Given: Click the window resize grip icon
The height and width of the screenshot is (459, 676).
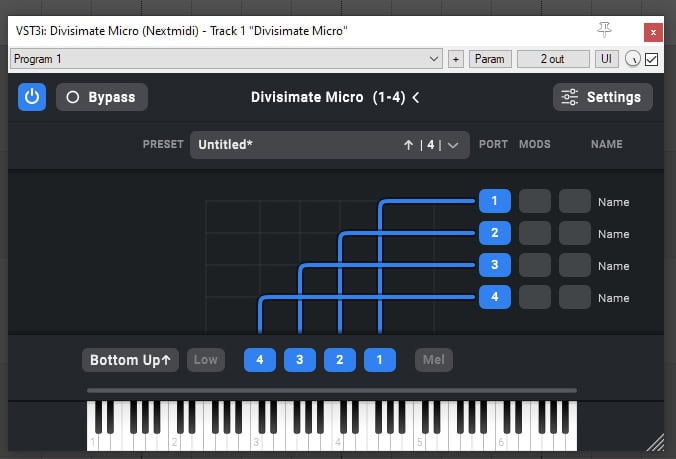Looking at the screenshot, I should (655, 443).
